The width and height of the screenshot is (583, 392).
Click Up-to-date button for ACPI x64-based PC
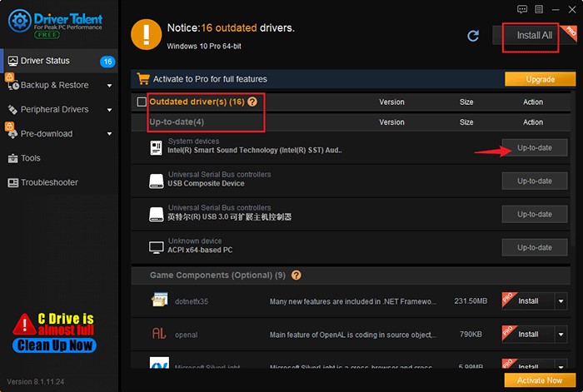pyautogui.click(x=535, y=247)
